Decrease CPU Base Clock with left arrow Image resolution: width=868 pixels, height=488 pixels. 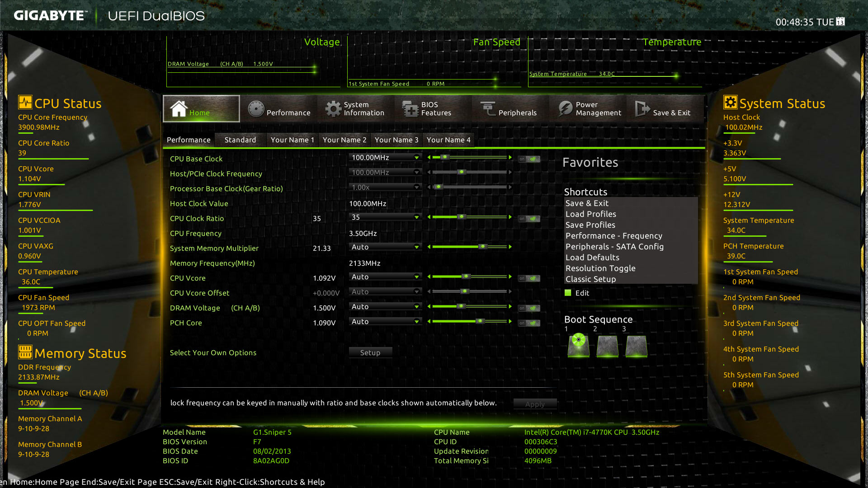pyautogui.click(x=429, y=158)
